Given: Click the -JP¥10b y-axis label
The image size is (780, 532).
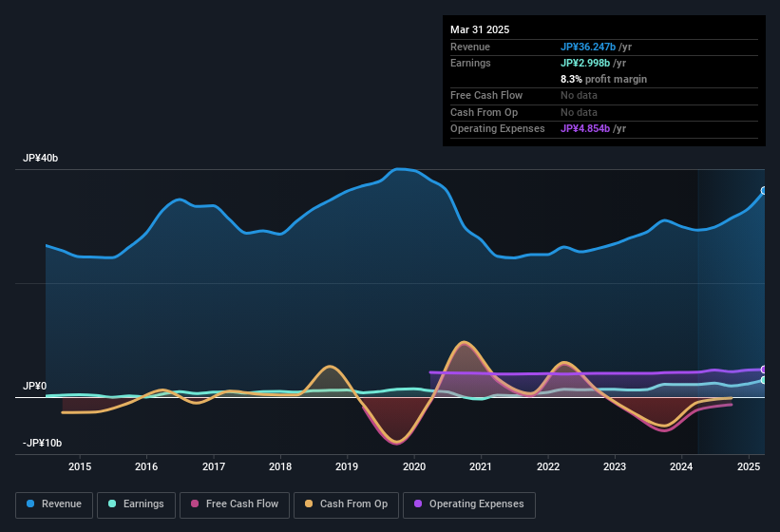Looking at the screenshot, I should 43,443.
